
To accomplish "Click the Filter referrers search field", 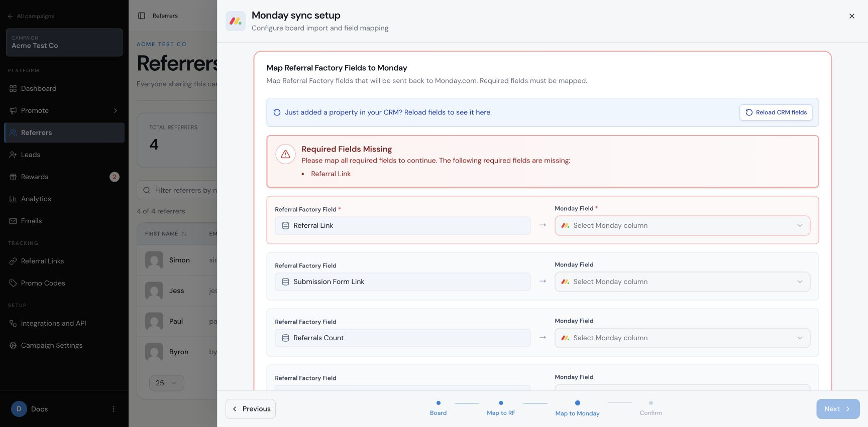I will pos(177,191).
